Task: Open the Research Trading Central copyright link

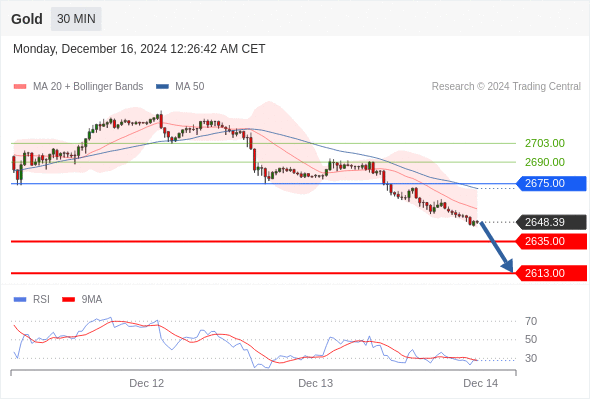Action: (506, 87)
